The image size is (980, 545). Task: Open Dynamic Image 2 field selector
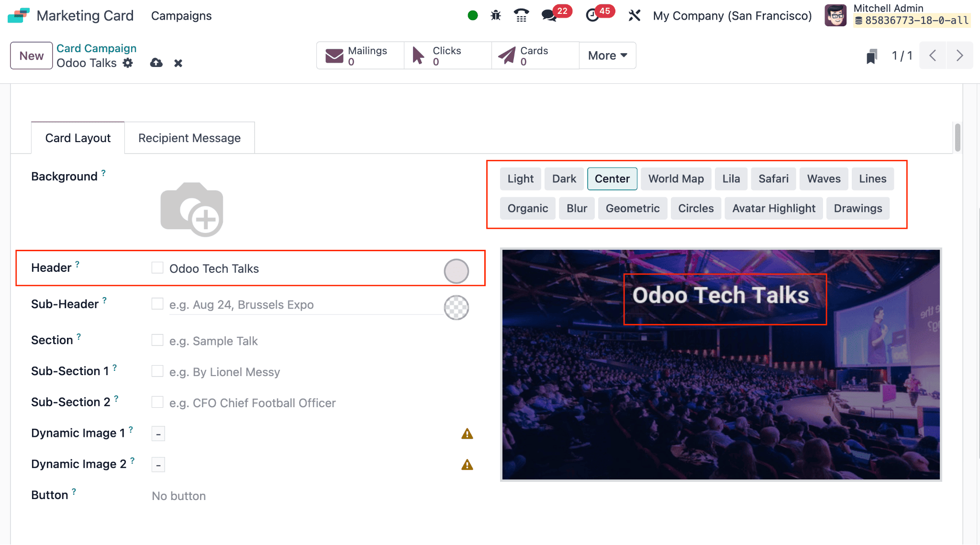point(158,465)
